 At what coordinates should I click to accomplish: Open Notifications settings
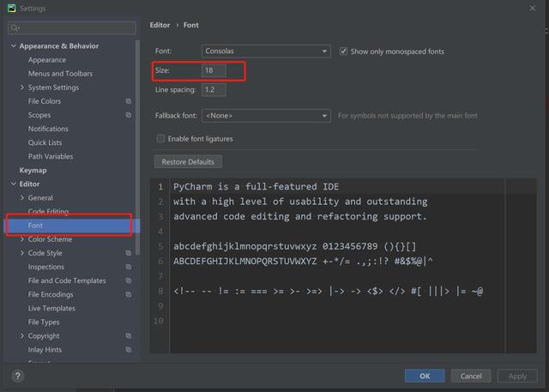tap(48, 129)
